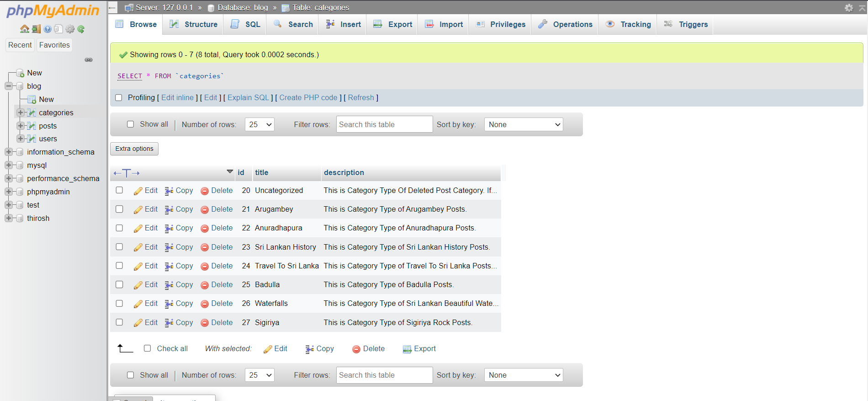Open the SQL tab
The height and width of the screenshot is (401, 868).
tap(245, 24)
